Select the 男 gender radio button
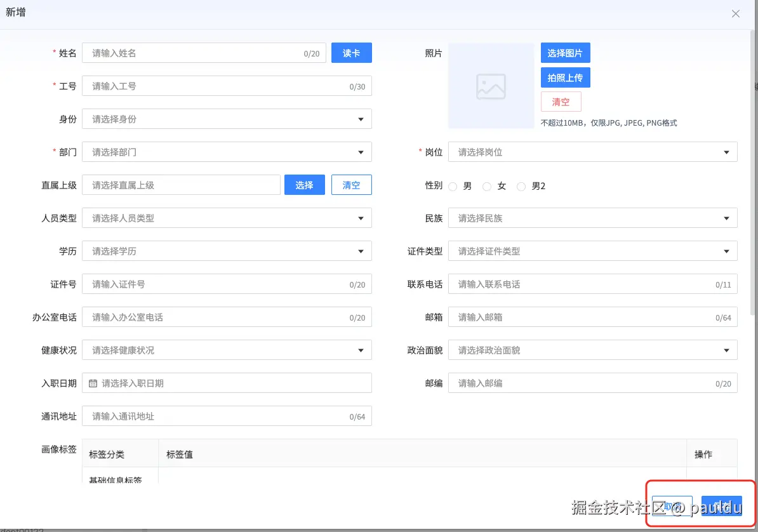The width and height of the screenshot is (758, 532). click(x=453, y=186)
